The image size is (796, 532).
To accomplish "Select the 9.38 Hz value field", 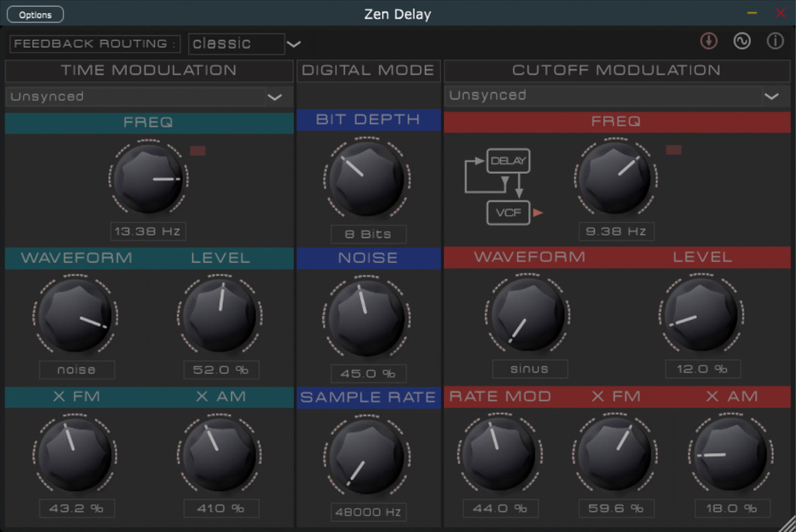I will pyautogui.click(x=616, y=231).
